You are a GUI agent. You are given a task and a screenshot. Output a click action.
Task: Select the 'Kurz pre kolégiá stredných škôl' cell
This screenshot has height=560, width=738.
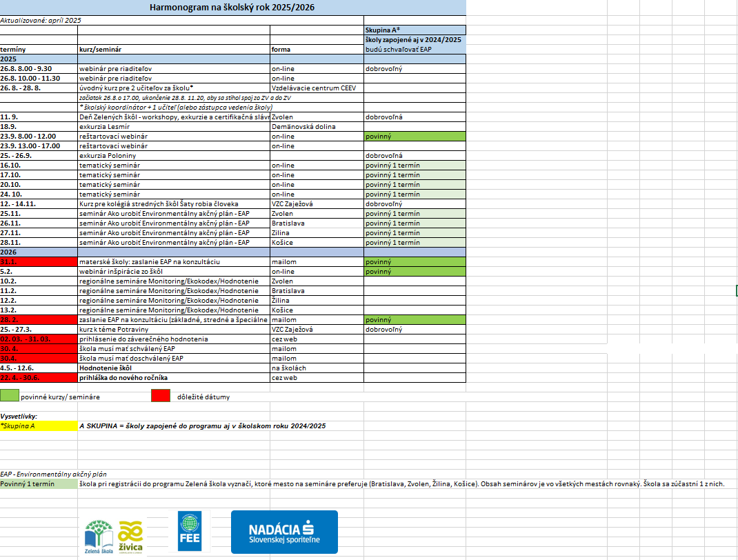tap(174, 203)
